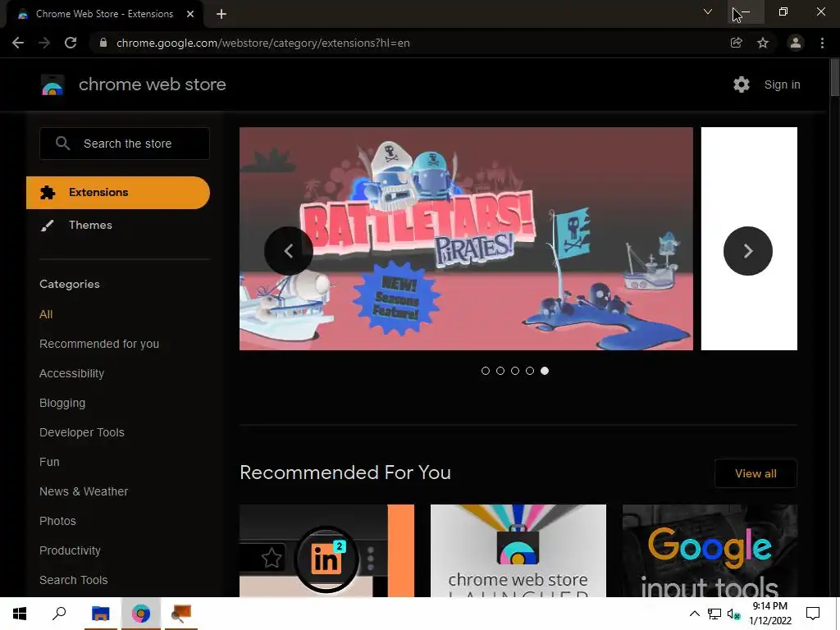Select fifth carousel dot
This screenshot has height=630, width=840.
545,371
